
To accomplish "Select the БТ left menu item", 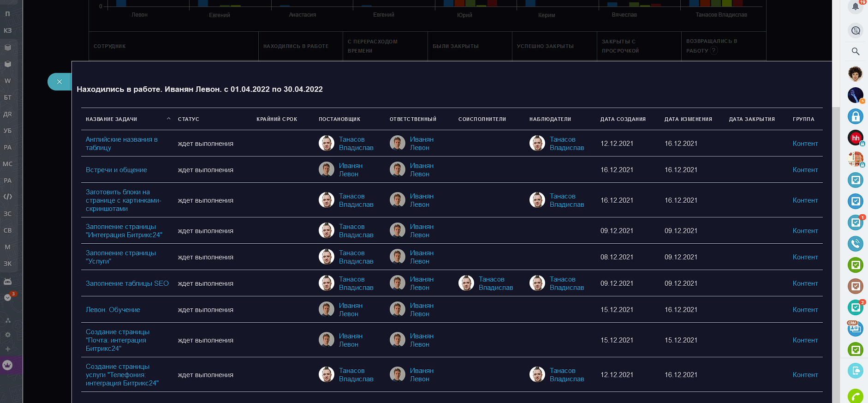I will point(8,97).
